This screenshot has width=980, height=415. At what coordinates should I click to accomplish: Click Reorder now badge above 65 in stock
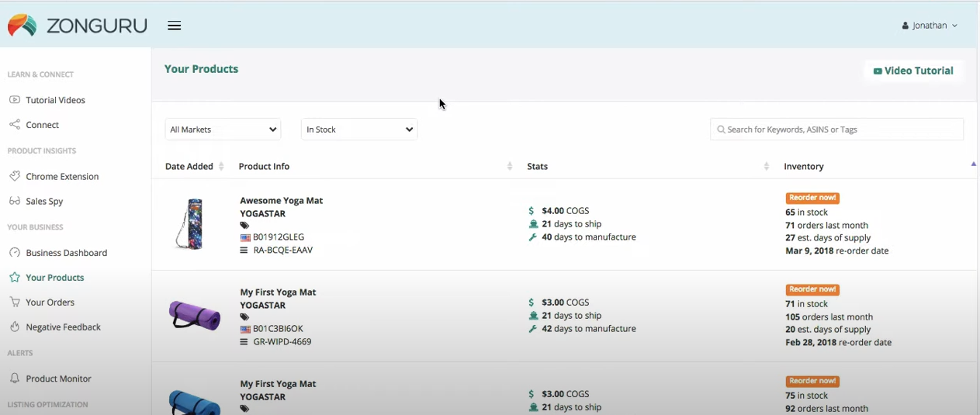(x=812, y=199)
